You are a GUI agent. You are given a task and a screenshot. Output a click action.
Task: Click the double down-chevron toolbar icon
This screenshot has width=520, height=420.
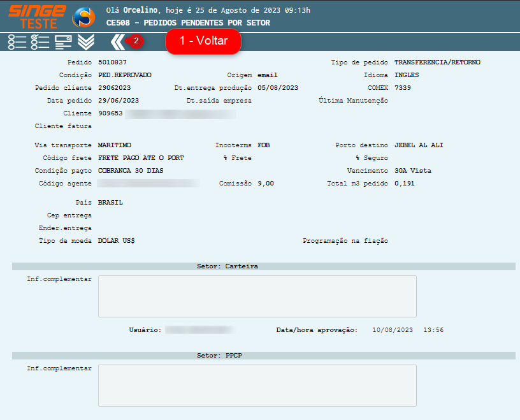click(x=86, y=42)
